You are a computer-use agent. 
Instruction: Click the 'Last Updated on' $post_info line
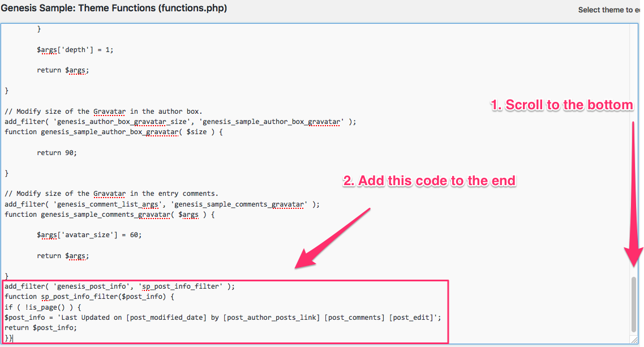click(222, 318)
